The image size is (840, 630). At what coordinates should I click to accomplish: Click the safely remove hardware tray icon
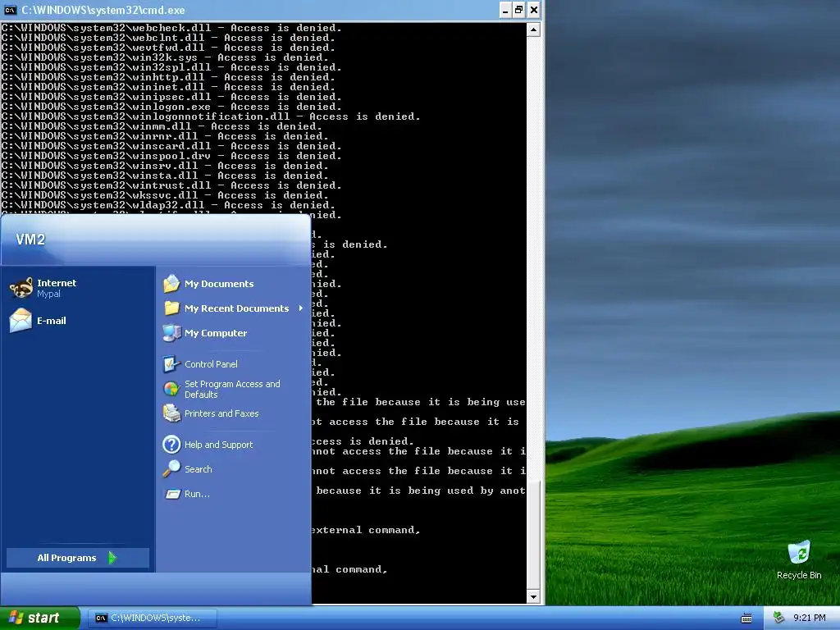click(x=778, y=618)
